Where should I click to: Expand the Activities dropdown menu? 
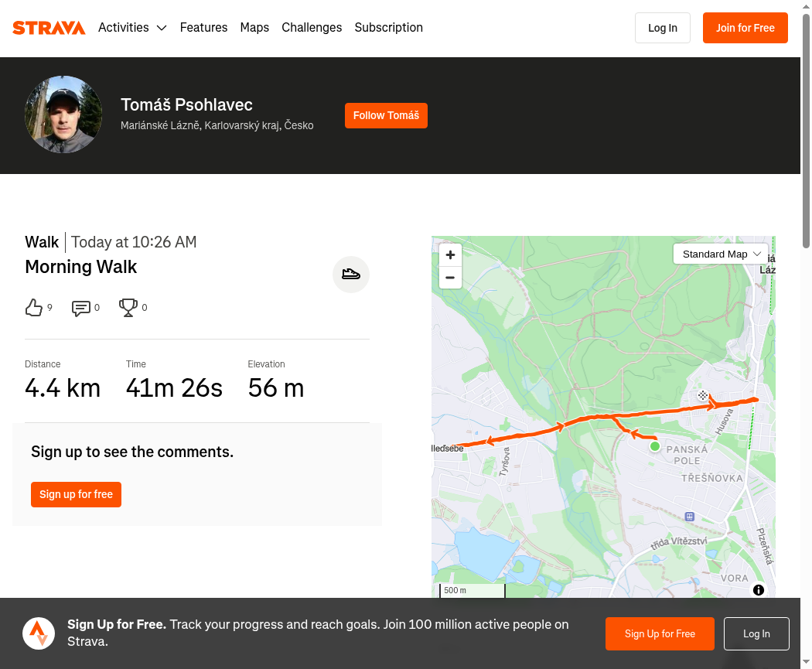(x=132, y=28)
